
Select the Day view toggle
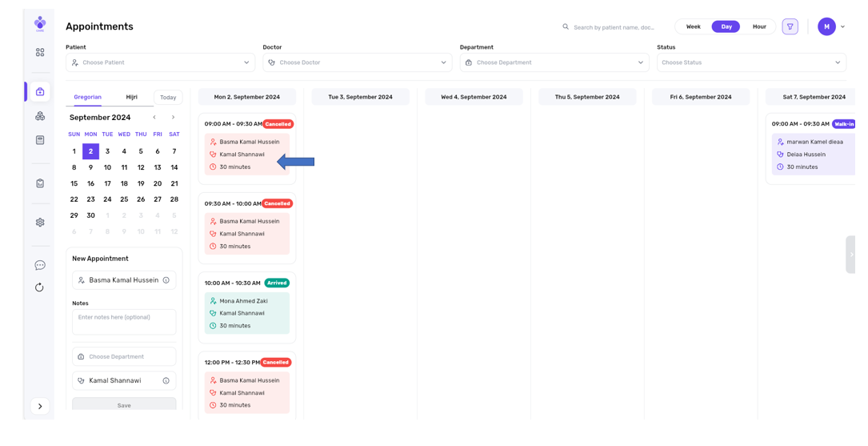[x=726, y=26]
